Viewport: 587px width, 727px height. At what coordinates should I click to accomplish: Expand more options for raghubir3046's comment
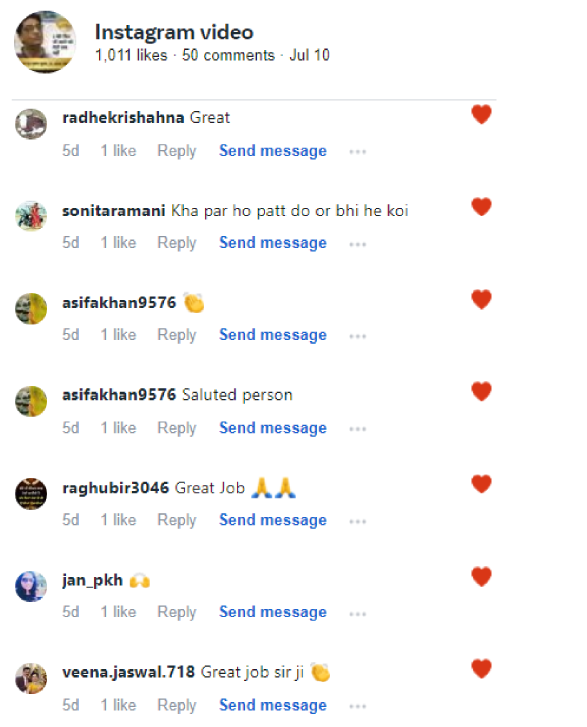click(357, 522)
